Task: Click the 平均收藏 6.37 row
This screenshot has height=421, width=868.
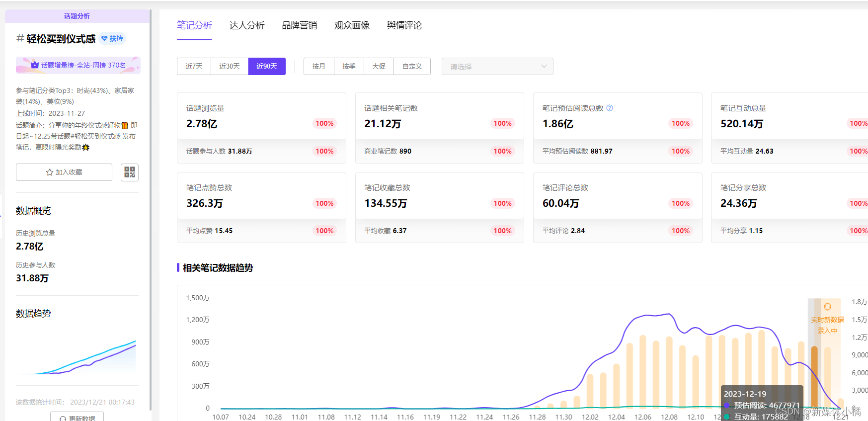Action: tap(440, 231)
